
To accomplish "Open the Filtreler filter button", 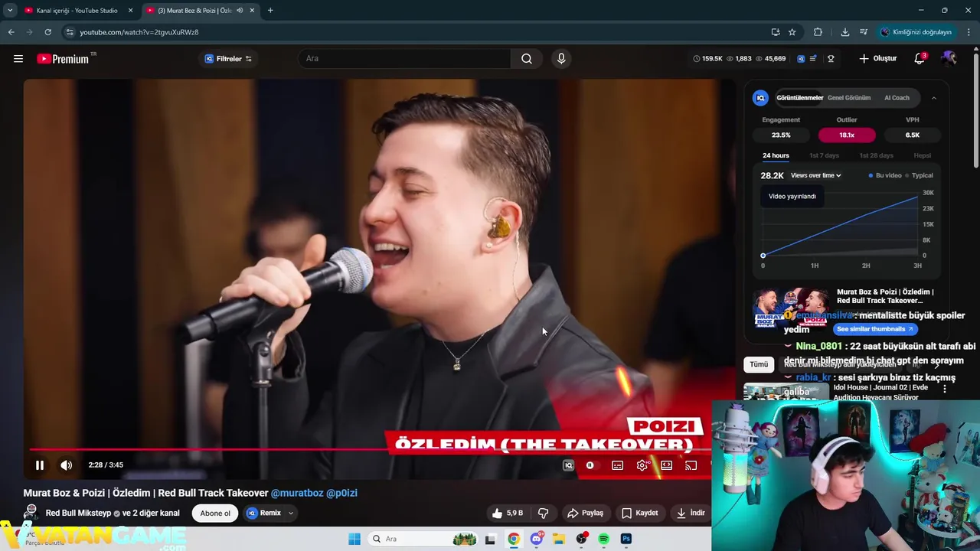I will click(x=228, y=59).
